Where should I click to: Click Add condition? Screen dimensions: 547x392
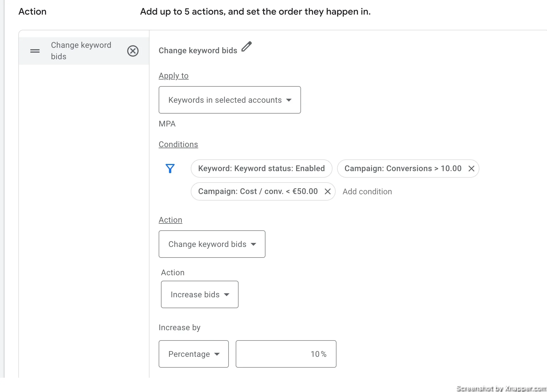367,192
